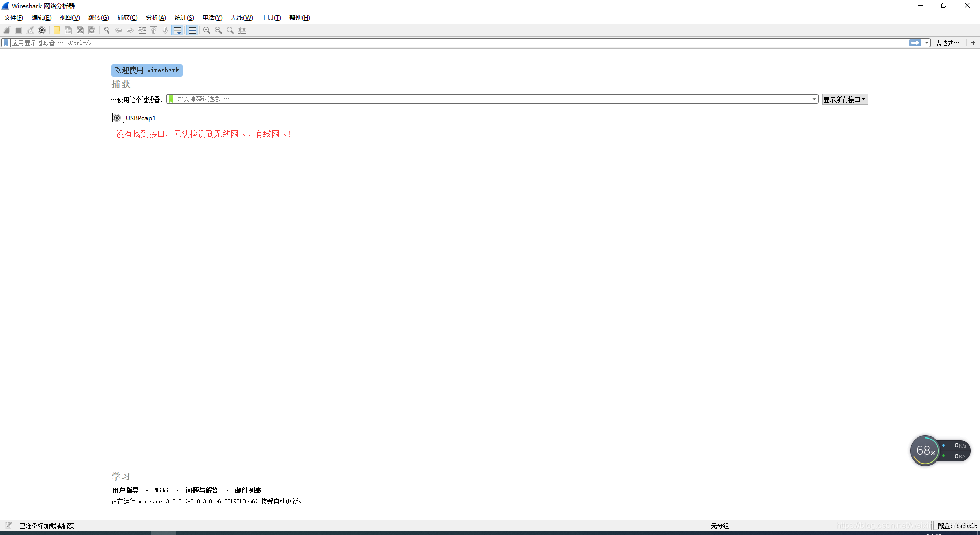This screenshot has width=980, height=535.
Task: Open display filter bookmark menu
Action: pyautogui.click(x=6, y=43)
